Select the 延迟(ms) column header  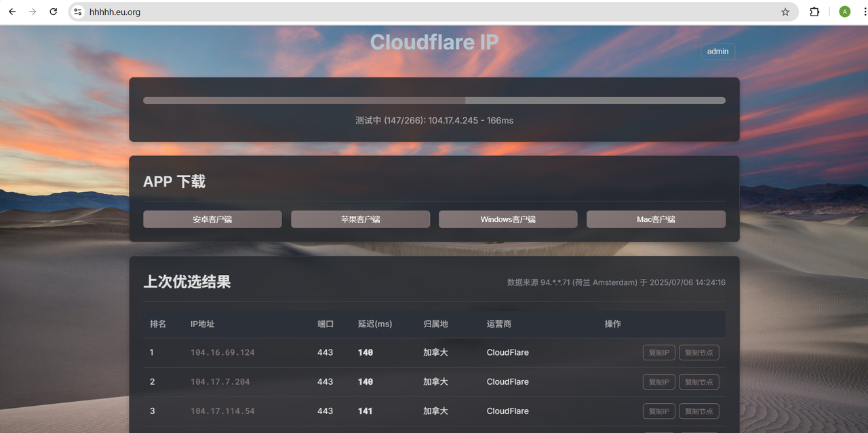click(x=375, y=324)
